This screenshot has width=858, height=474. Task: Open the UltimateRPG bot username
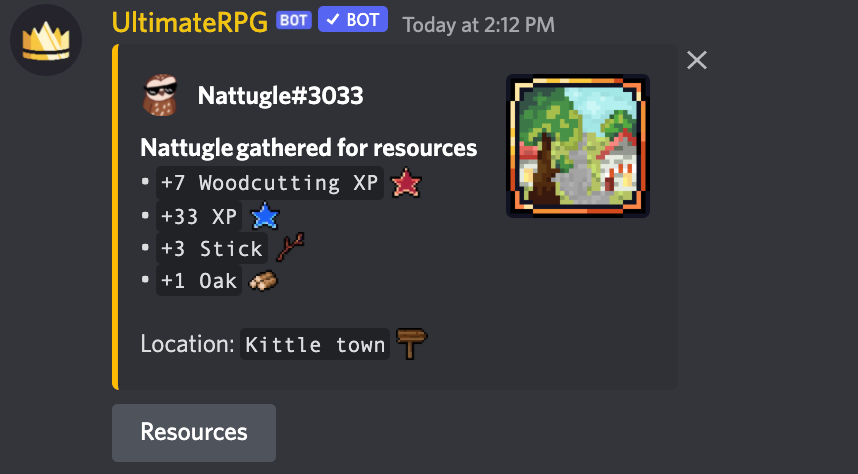[x=190, y=22]
